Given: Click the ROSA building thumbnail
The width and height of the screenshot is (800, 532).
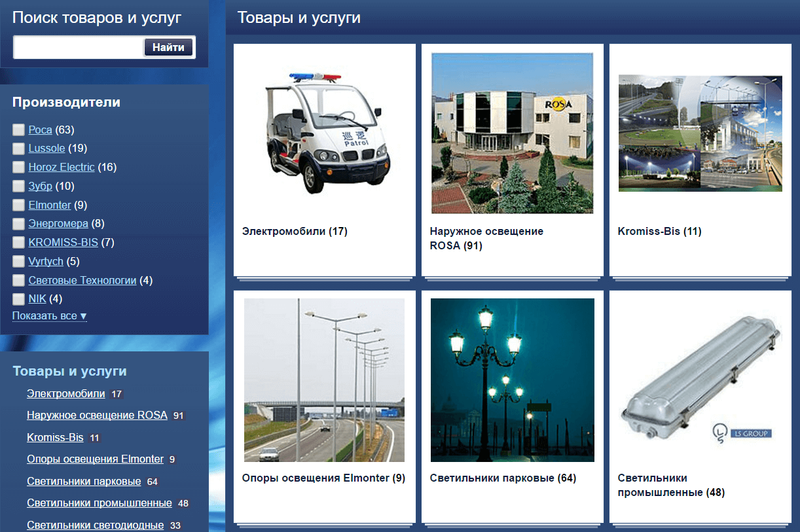Looking at the screenshot, I should coord(512,133).
